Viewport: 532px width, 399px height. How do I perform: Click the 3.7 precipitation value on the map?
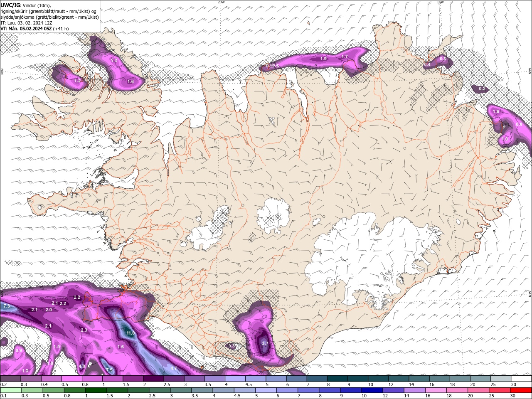[x=265, y=343]
